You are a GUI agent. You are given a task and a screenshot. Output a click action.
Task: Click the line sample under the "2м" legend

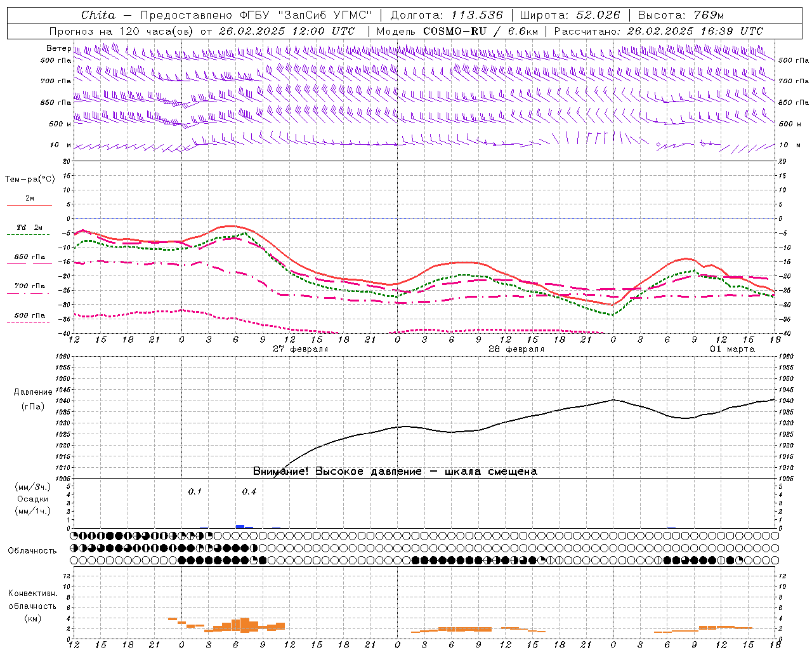[29, 205]
